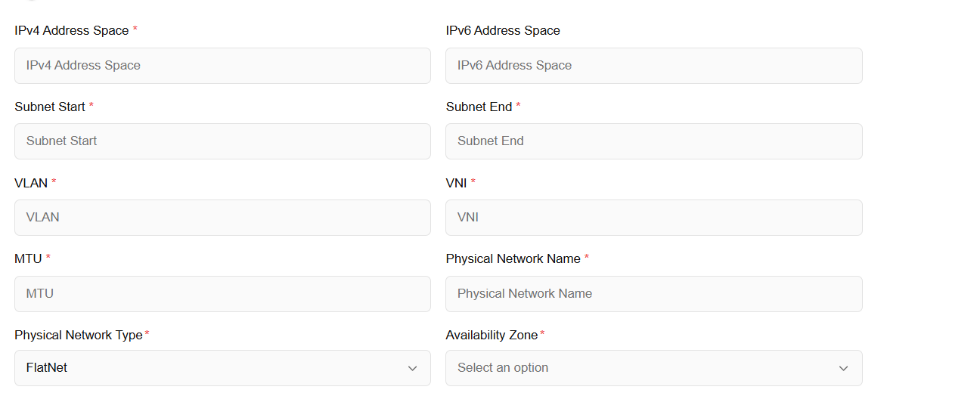This screenshot has height=396, width=980.
Task: Click the MTU input box
Action: [x=222, y=294]
